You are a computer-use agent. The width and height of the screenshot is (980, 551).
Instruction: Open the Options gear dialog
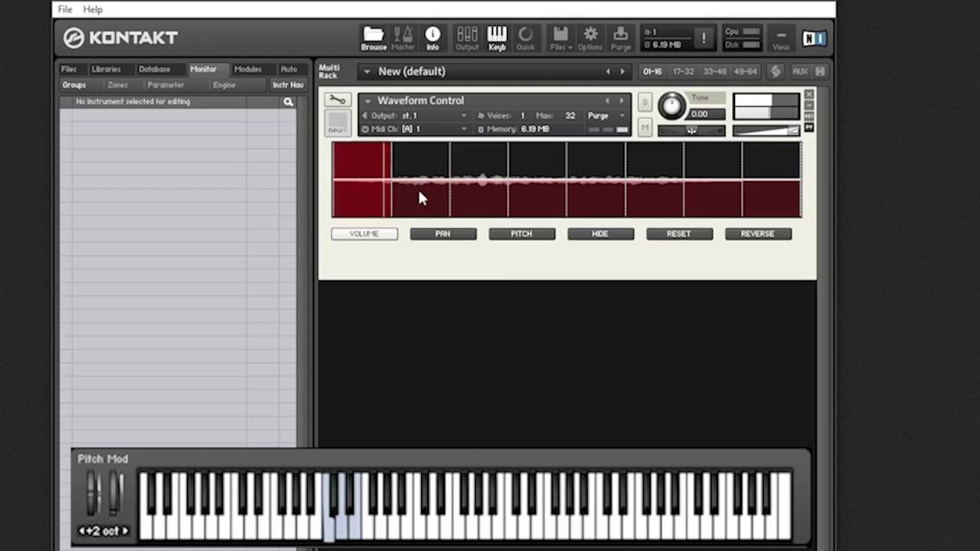coord(590,37)
